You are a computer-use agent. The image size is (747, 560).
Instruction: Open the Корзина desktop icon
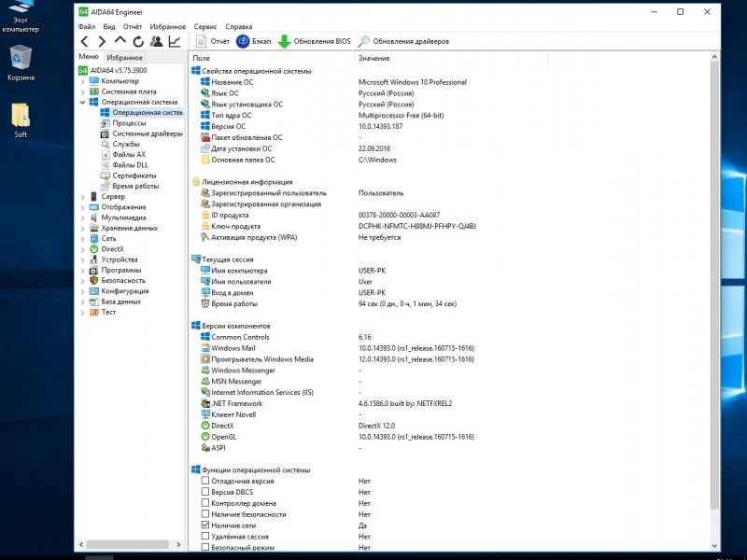tap(21, 63)
